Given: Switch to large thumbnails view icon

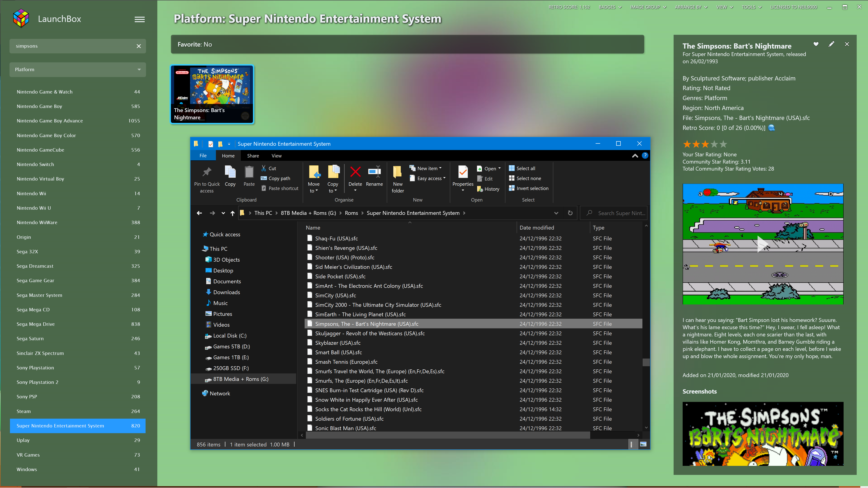Looking at the screenshot, I should point(643,445).
